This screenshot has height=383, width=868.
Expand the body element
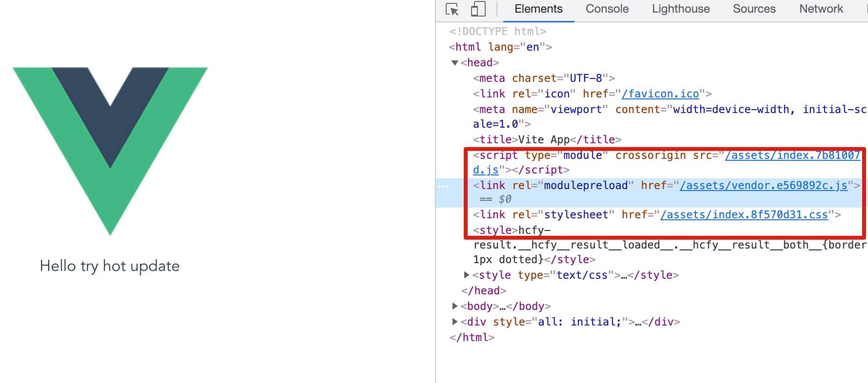454,306
